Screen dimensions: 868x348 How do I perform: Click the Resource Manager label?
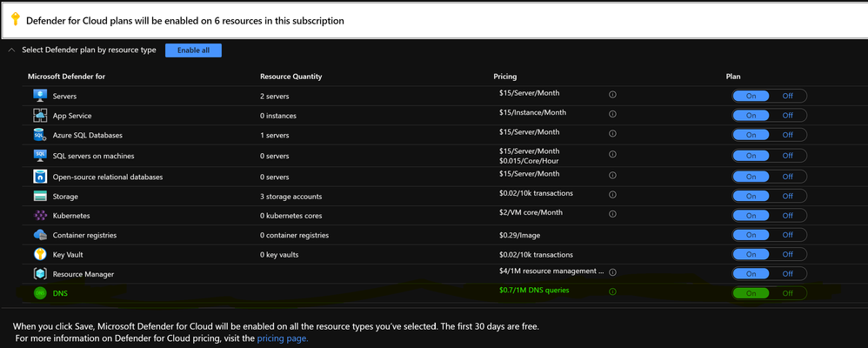tap(83, 274)
